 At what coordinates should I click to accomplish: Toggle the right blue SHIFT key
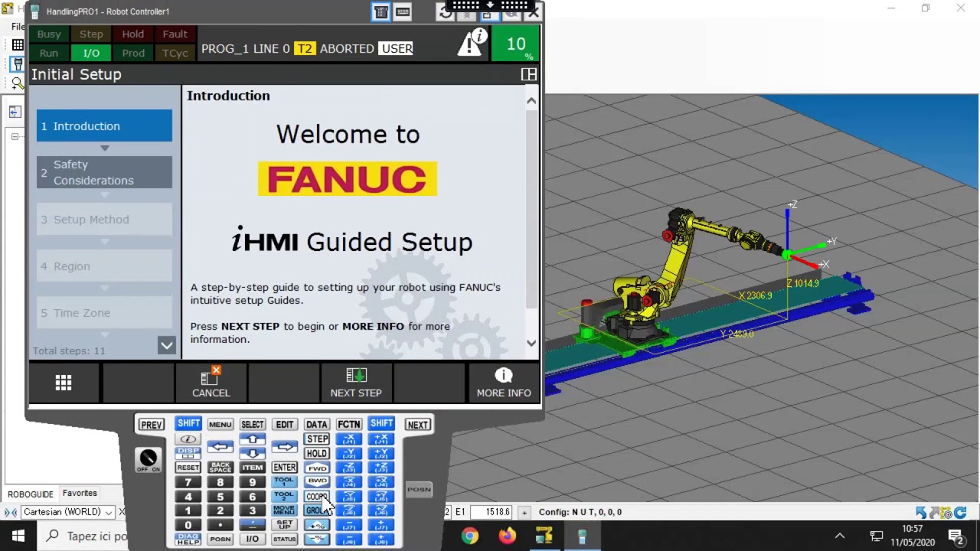(381, 423)
